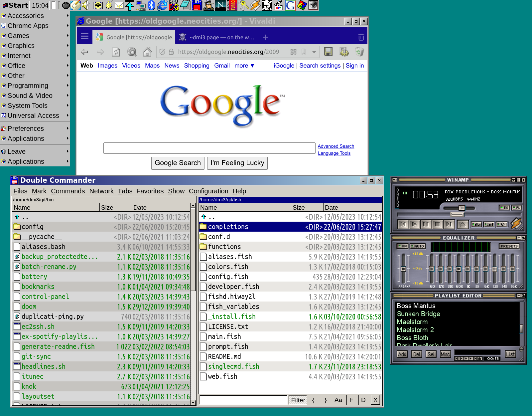Toggle Winamp repeat button

pyautogui.click(x=501, y=224)
